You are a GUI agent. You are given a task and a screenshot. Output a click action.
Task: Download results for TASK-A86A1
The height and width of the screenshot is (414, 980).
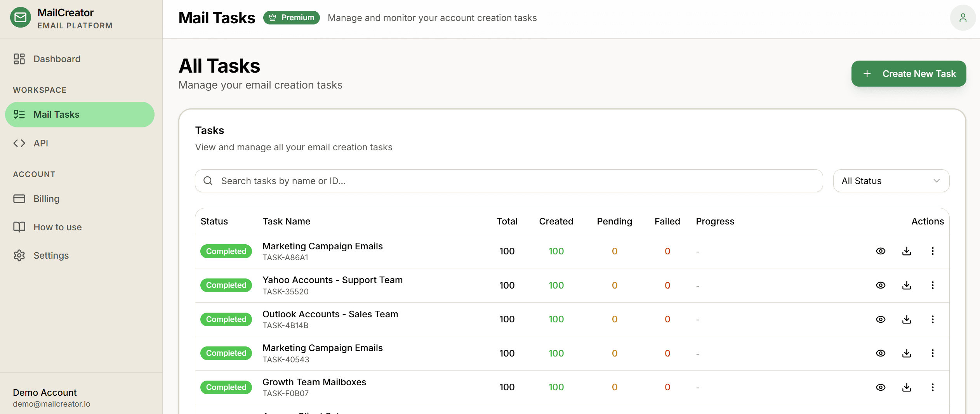[907, 251]
